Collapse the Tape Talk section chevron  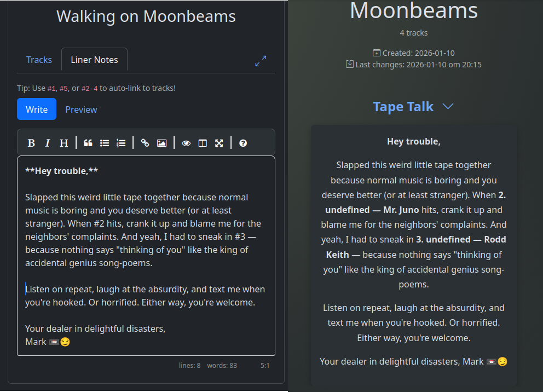tap(448, 106)
